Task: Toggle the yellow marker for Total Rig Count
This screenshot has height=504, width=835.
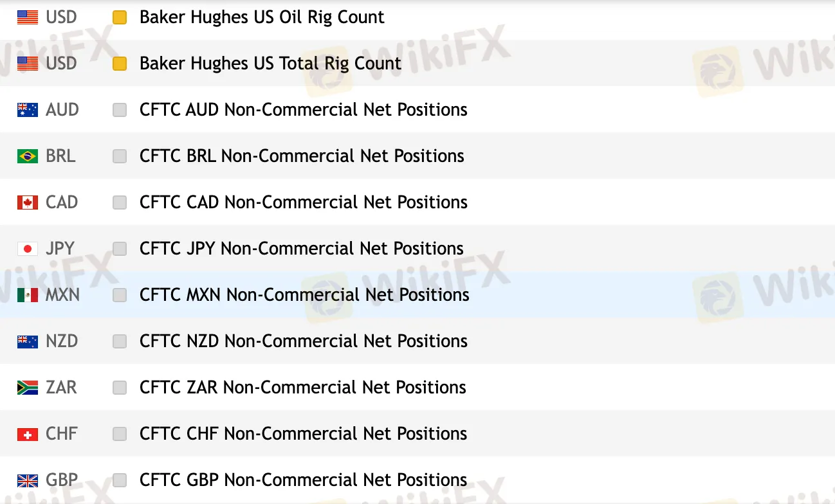Action: click(120, 64)
